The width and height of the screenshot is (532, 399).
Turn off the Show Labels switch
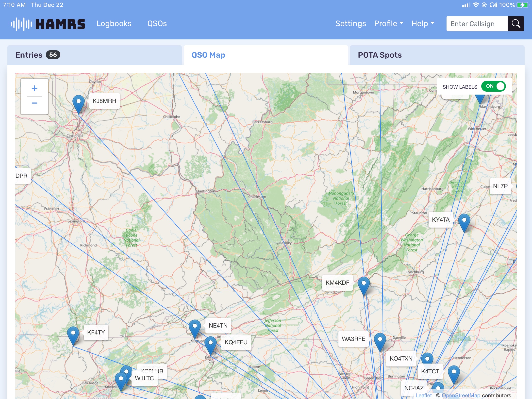point(493,86)
